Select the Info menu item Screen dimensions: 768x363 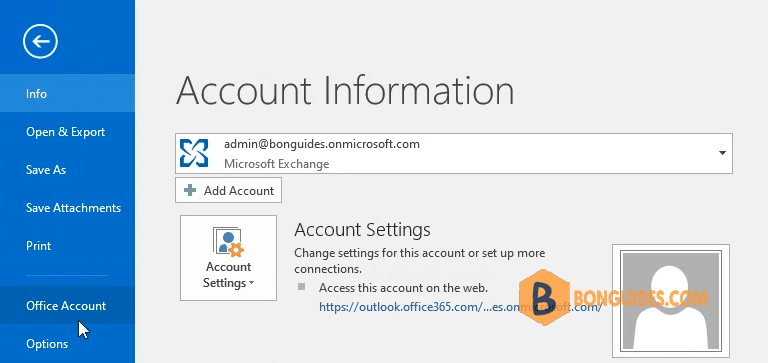[67, 94]
